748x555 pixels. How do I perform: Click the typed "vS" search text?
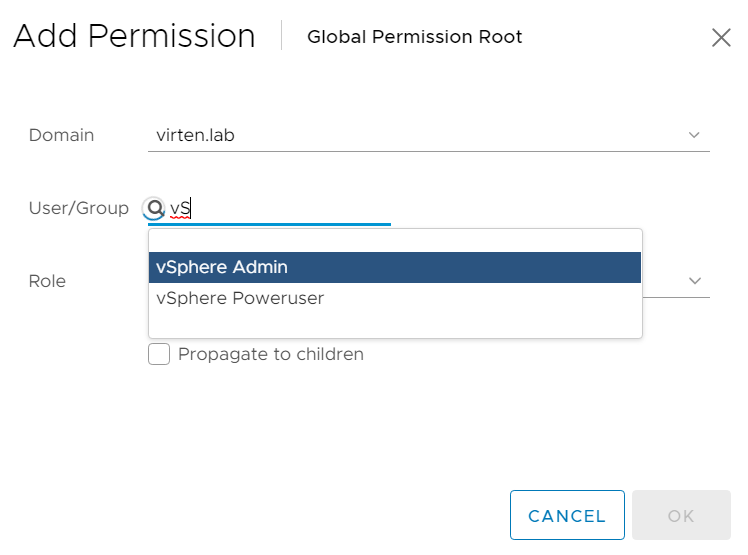[180, 209]
